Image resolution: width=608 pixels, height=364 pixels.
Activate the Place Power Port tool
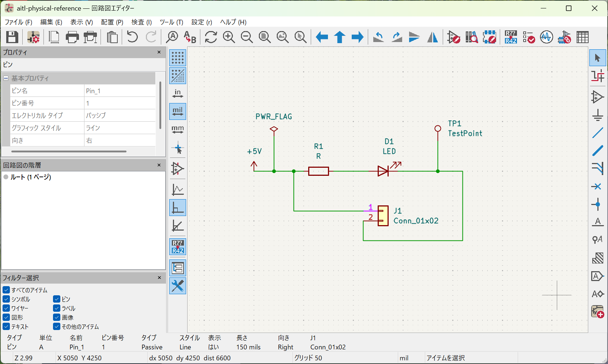point(598,115)
